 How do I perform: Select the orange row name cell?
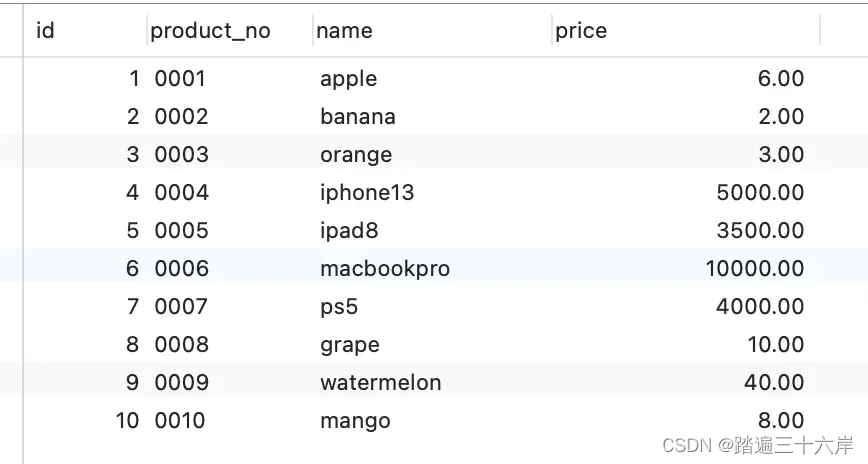click(x=356, y=155)
